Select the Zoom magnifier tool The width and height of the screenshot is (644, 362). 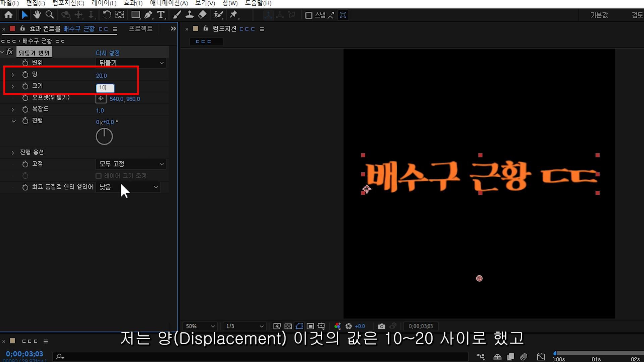(x=50, y=15)
